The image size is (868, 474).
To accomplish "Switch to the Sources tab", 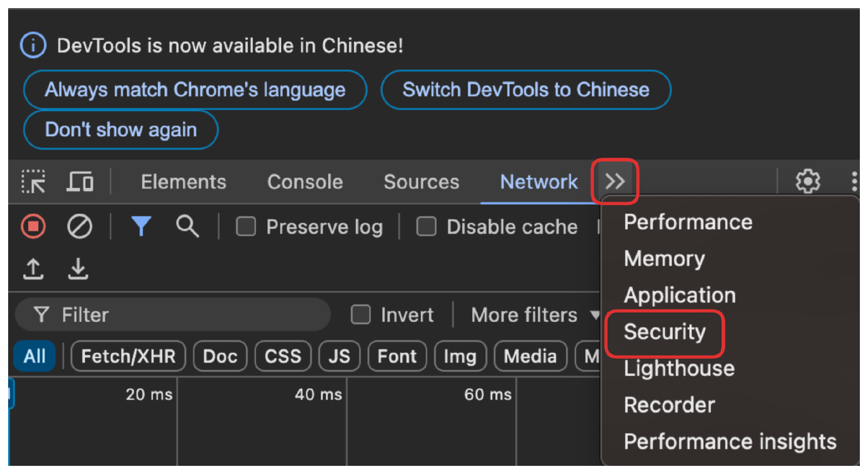I will (421, 181).
